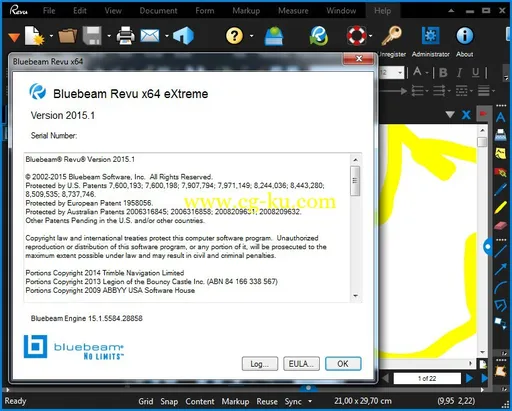Open the Document menu
Viewport: 512px width, 411px height.
(158, 11)
